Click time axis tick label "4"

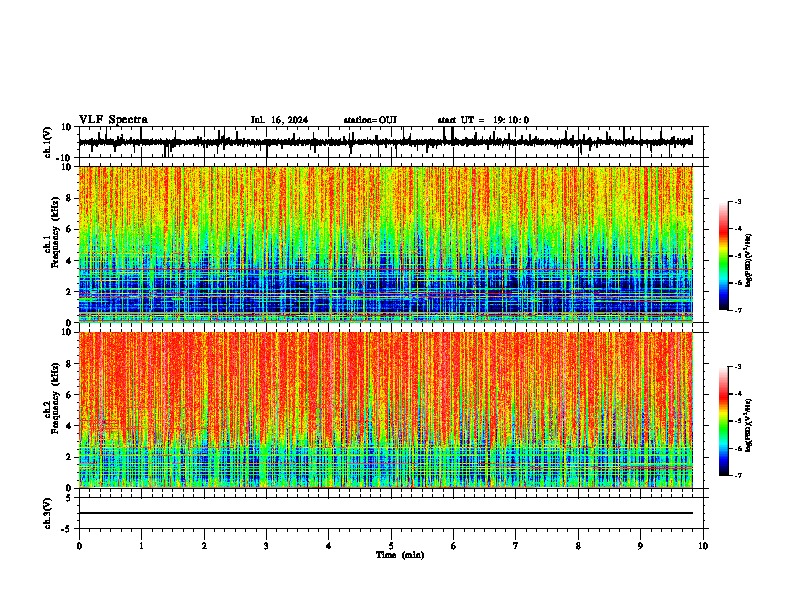(x=329, y=546)
